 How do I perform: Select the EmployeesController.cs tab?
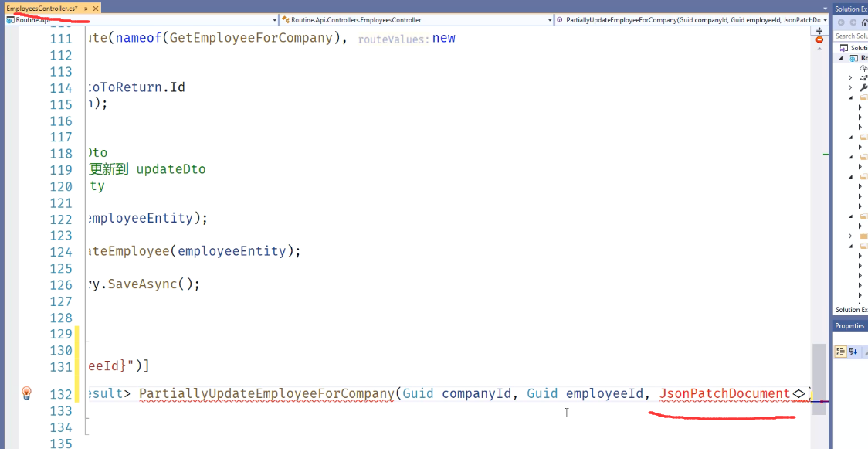(42, 9)
